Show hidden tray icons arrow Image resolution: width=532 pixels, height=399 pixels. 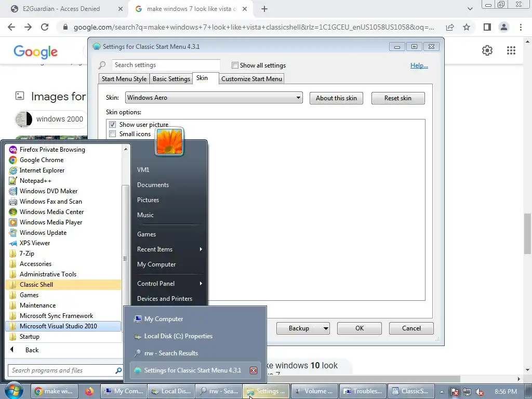pos(442,392)
